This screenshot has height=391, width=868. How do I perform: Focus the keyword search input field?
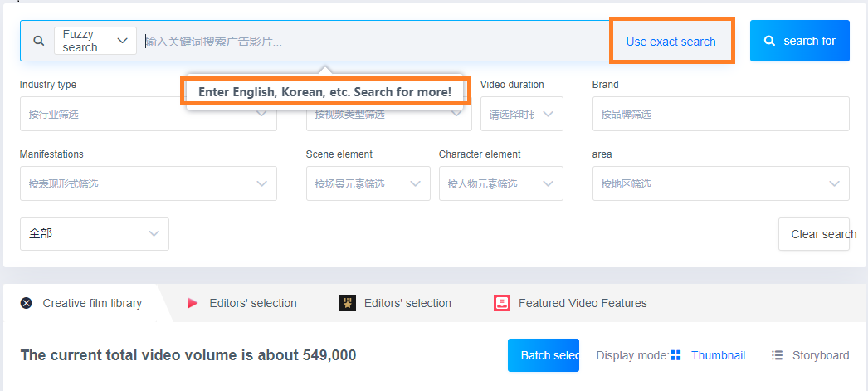(375, 41)
